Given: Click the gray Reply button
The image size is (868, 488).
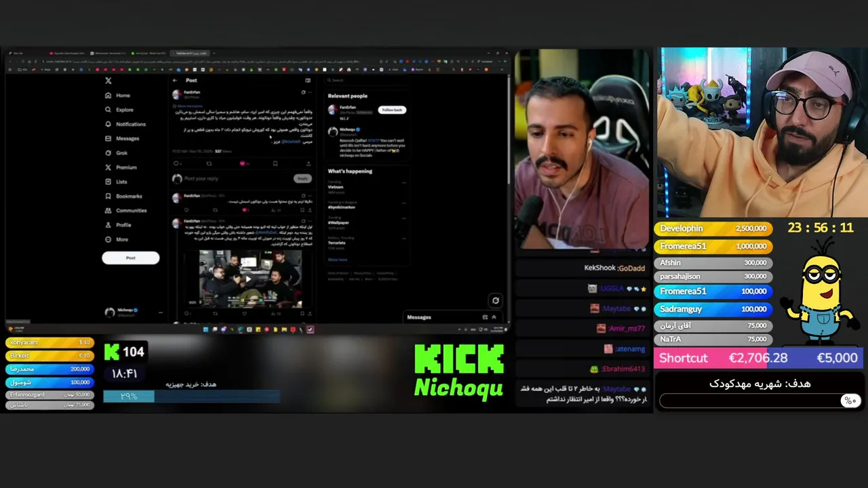Looking at the screenshot, I should point(302,178).
